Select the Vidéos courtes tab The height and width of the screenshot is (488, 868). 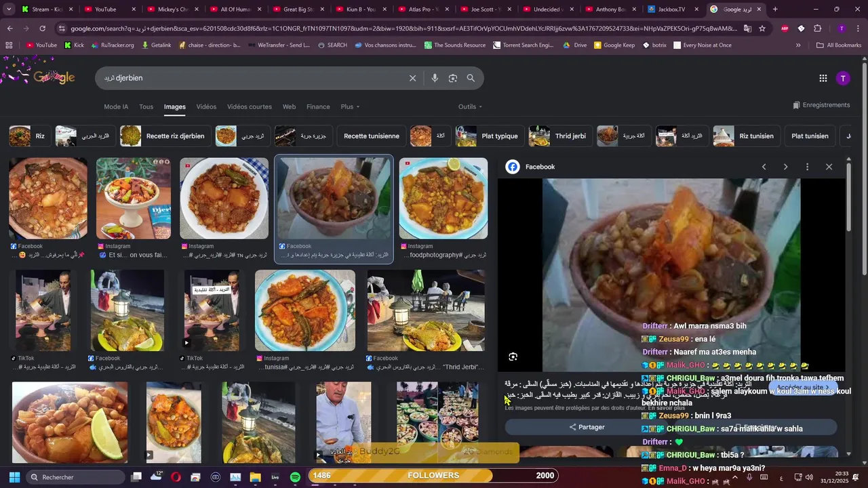click(250, 106)
